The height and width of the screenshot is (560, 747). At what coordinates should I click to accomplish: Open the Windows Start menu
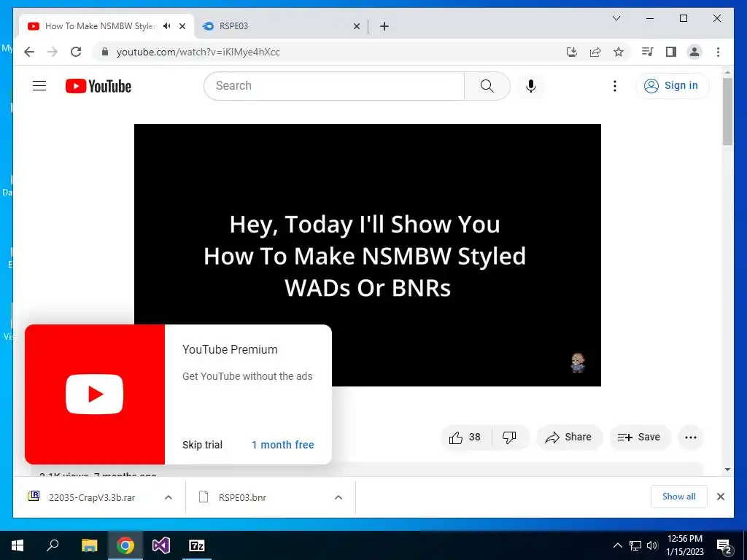pyautogui.click(x=18, y=545)
